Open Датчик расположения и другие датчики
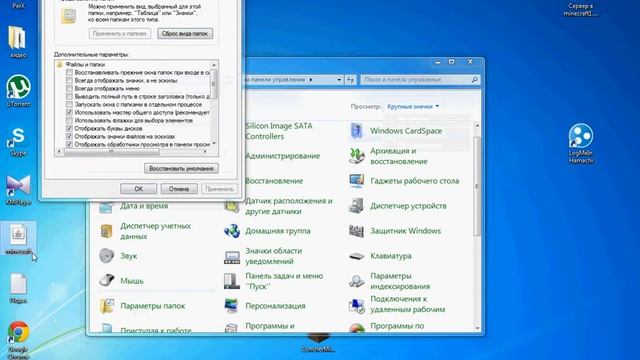The width and height of the screenshot is (640, 360). coord(278,206)
